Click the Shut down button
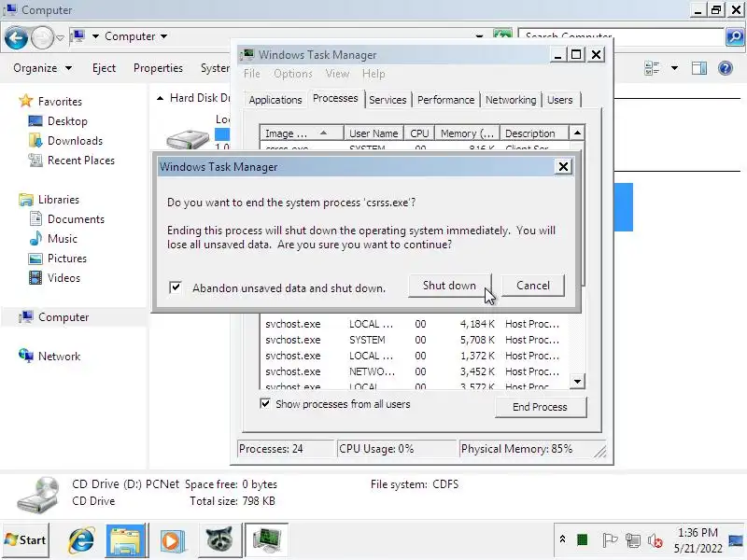Viewport: 747px width, 560px height. [x=449, y=286]
